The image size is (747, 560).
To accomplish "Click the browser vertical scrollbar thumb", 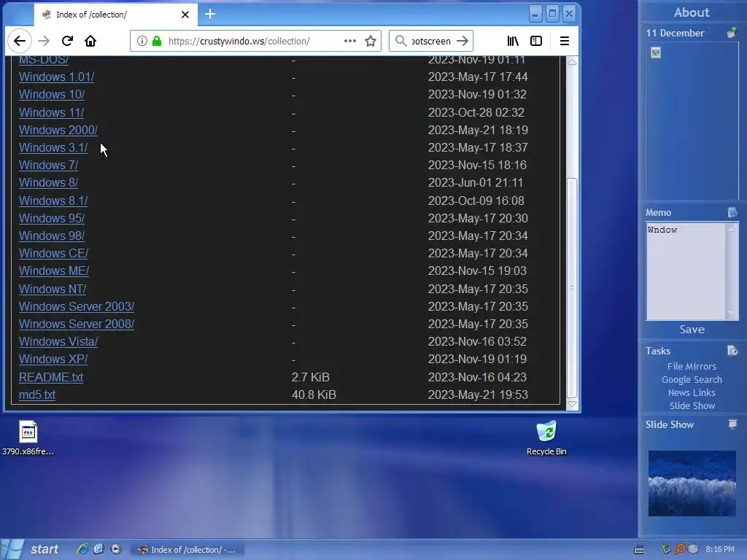I will [572, 287].
